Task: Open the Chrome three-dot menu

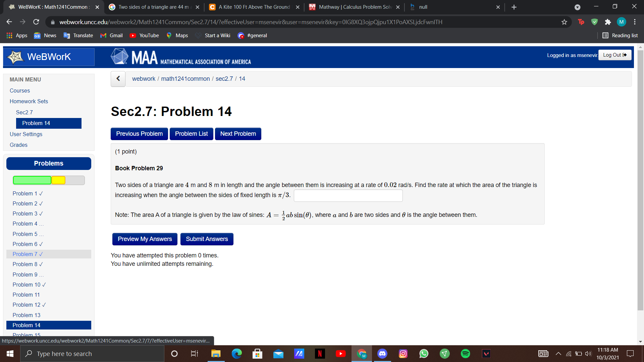Action: (x=635, y=22)
